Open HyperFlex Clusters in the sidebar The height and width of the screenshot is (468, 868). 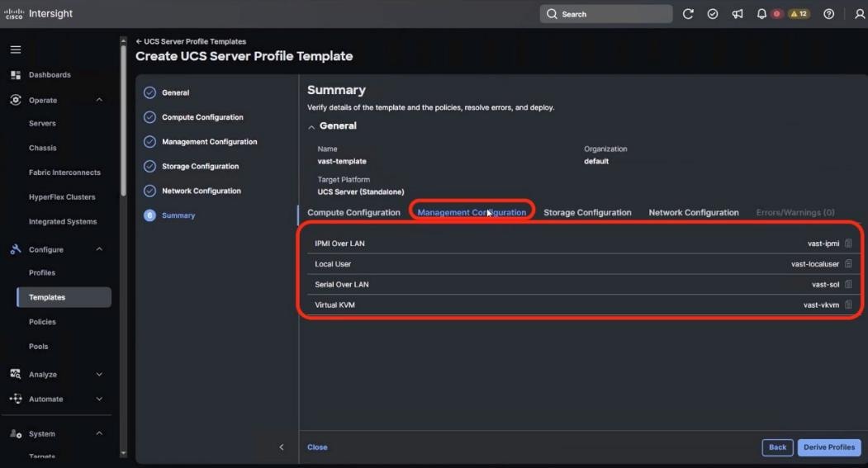pos(62,197)
